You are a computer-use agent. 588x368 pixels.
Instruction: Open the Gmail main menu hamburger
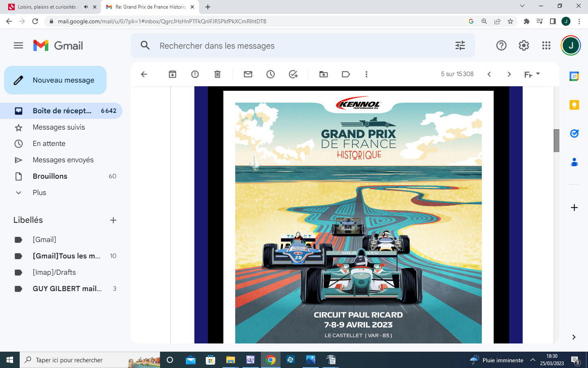(x=18, y=45)
